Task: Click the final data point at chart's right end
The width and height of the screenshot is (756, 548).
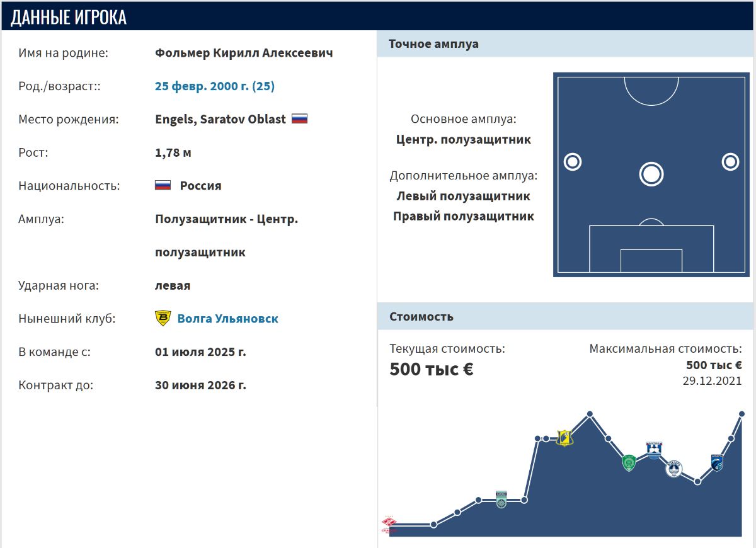Action: tap(742, 414)
